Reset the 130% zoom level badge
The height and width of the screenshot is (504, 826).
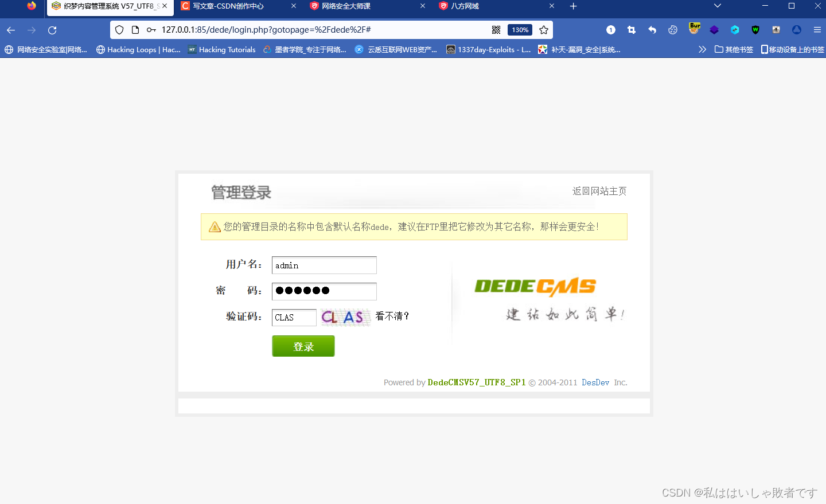pos(520,30)
